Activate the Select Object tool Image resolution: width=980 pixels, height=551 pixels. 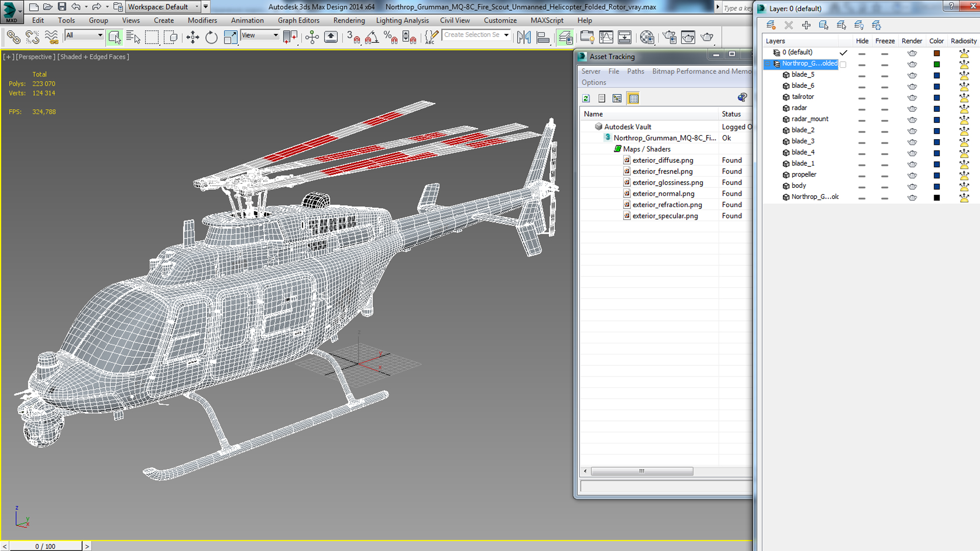coord(114,37)
